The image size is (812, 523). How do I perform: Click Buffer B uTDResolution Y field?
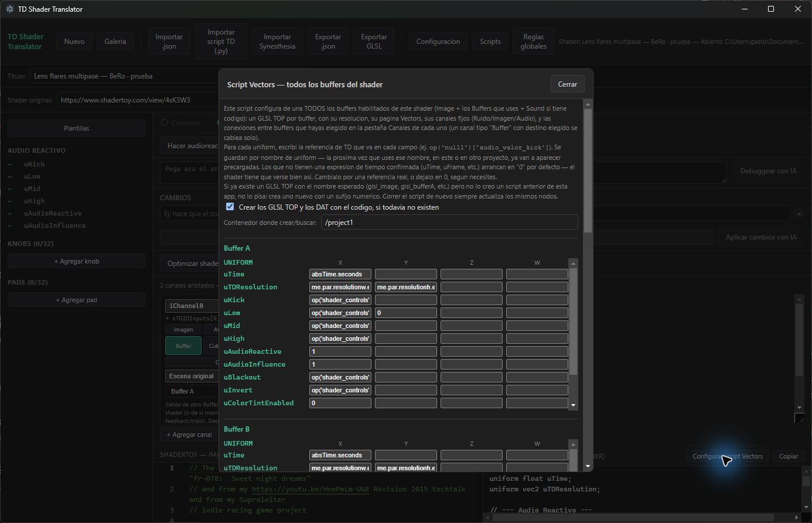[406, 468]
